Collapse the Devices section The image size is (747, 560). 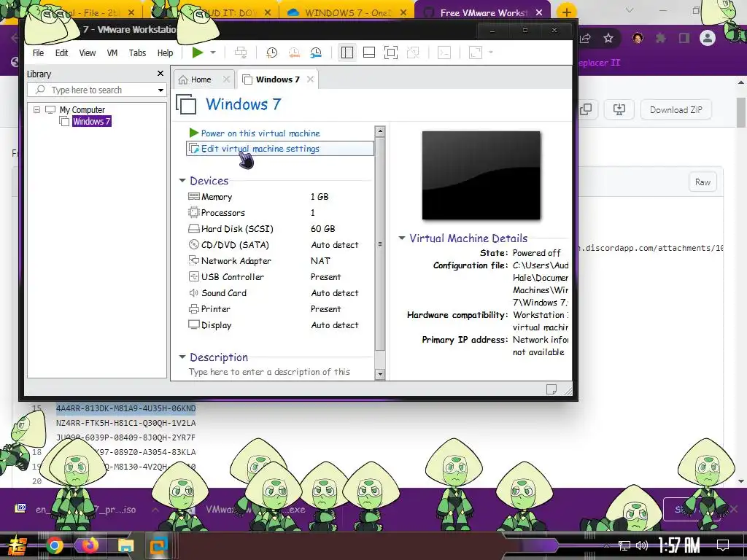[182, 181]
